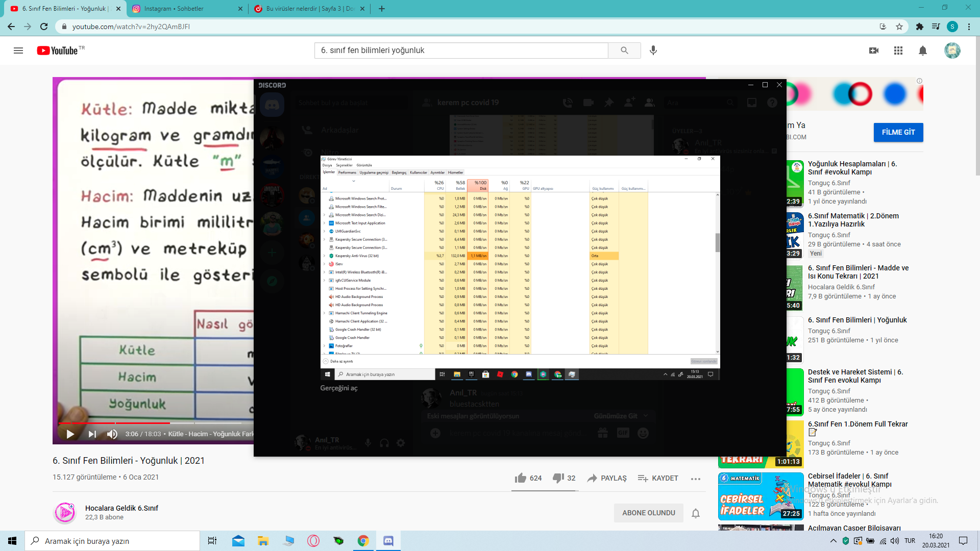This screenshot has height=551, width=980.
Task: Click FİLME GİT button on sidebar
Action: pyautogui.click(x=898, y=132)
